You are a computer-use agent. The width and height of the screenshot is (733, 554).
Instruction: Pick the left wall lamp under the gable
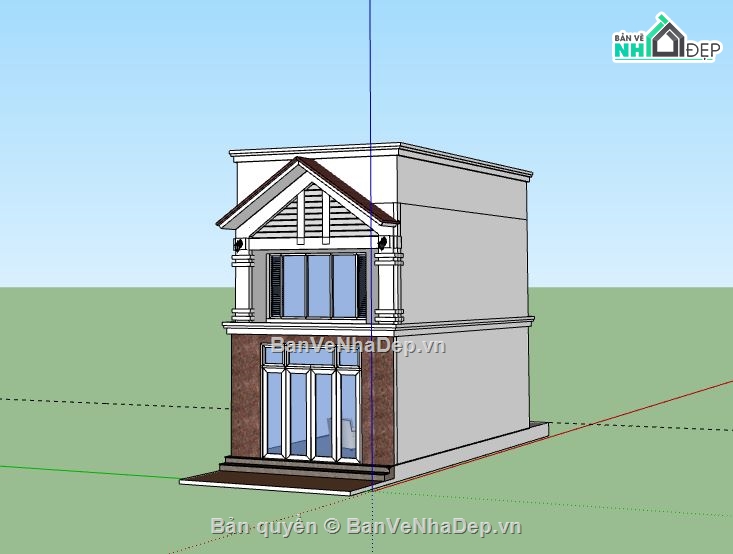[238, 245]
